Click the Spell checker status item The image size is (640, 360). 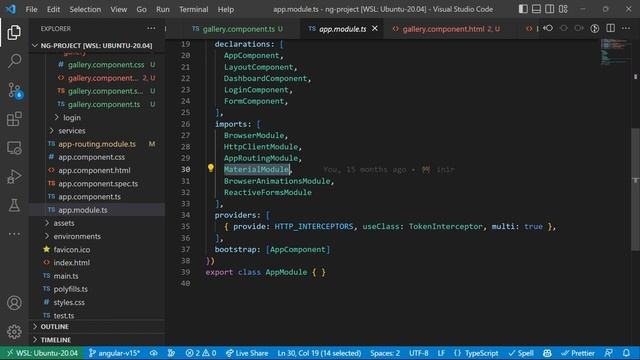(521, 353)
